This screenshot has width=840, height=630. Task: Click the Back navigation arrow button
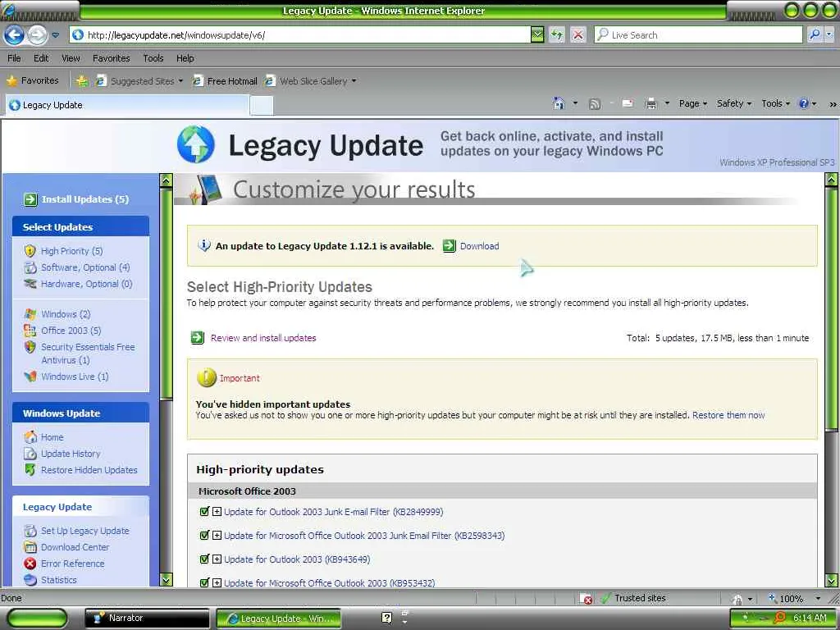(14, 35)
